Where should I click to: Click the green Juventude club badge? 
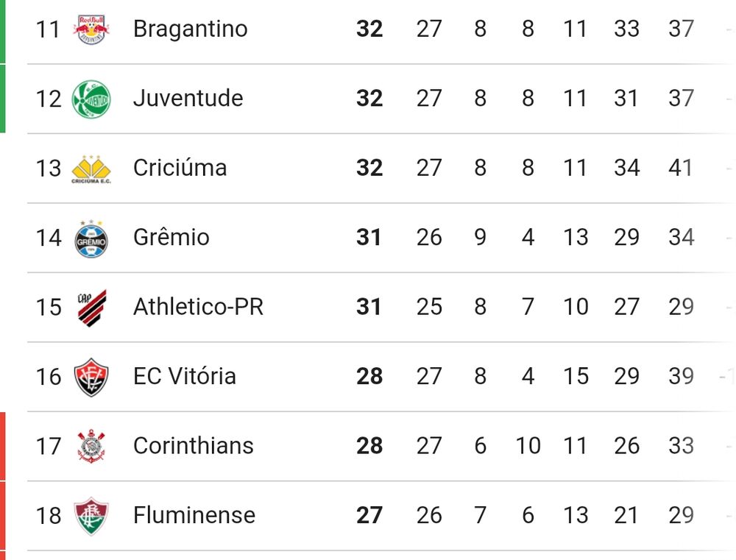tap(91, 99)
